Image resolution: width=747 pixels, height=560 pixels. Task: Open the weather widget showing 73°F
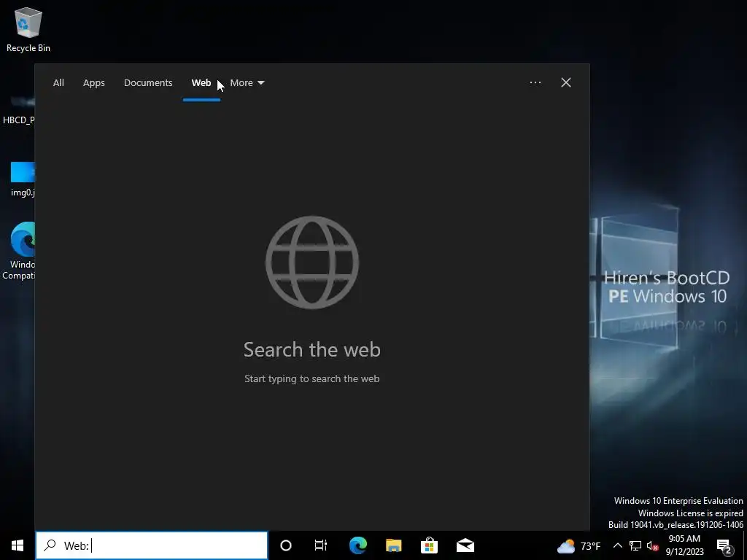pos(578,546)
